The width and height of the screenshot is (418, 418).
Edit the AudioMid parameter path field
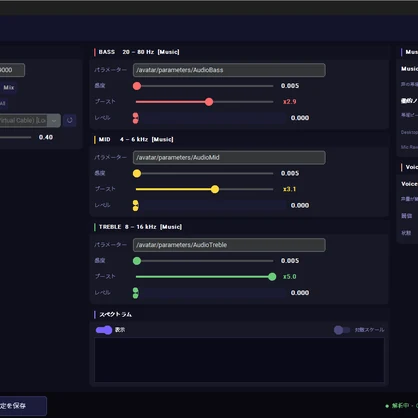[x=229, y=157]
